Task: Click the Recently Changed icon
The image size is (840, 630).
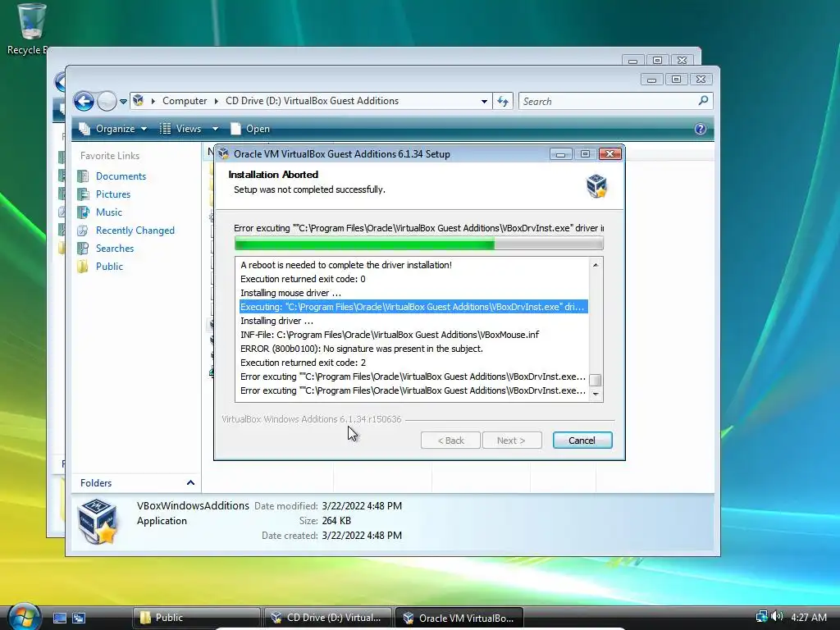Action: pyautogui.click(x=83, y=231)
